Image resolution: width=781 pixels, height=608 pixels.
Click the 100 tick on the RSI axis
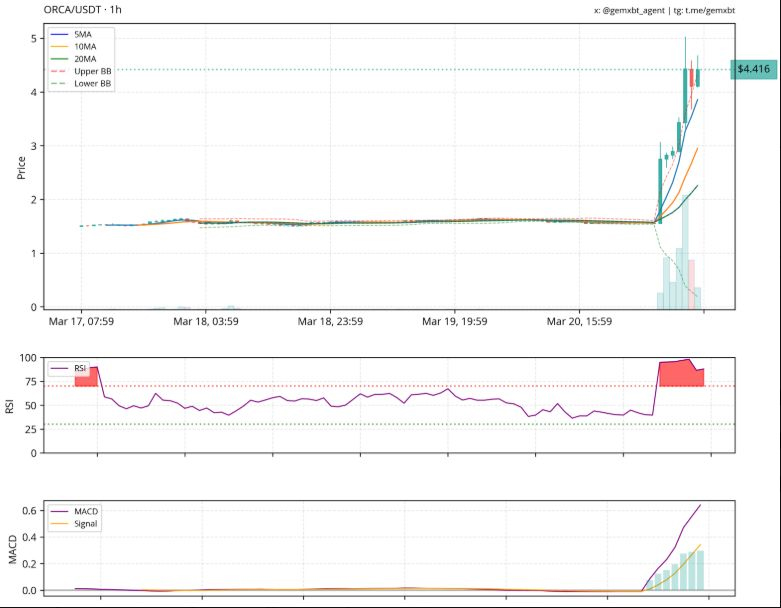28,358
